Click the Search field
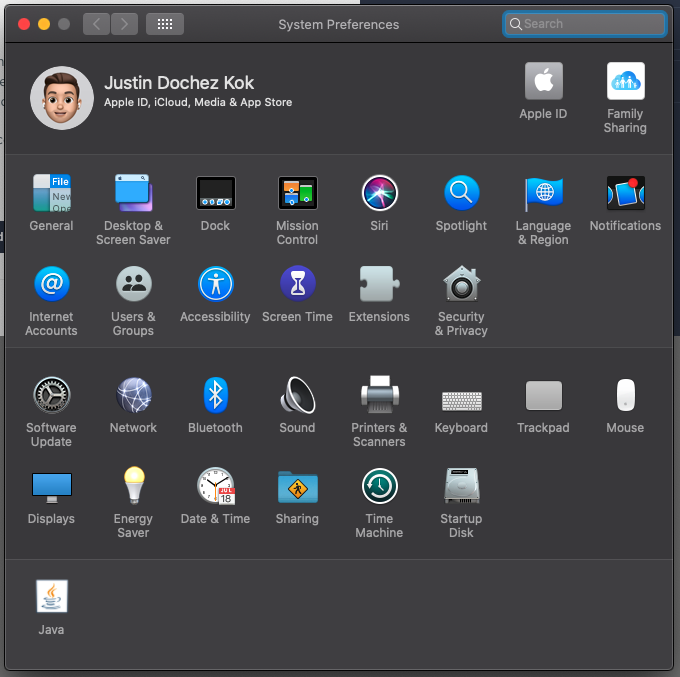Viewport: 680px width, 677px height. click(x=584, y=24)
